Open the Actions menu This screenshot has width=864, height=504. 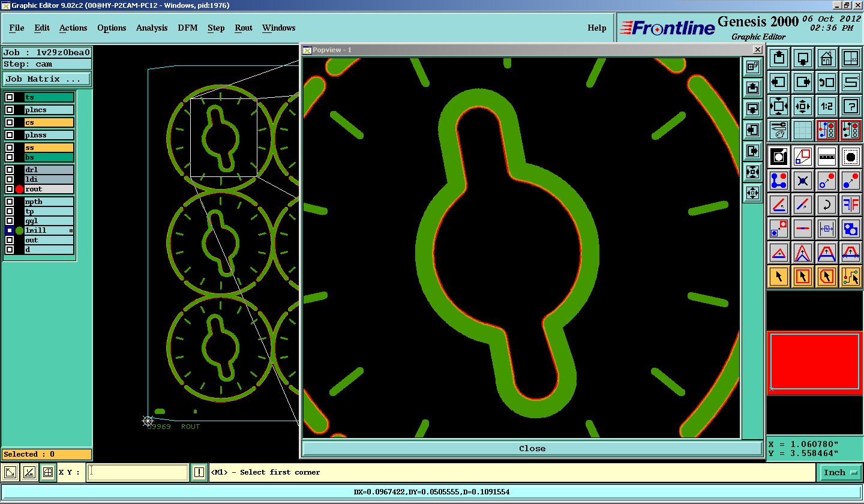(73, 28)
